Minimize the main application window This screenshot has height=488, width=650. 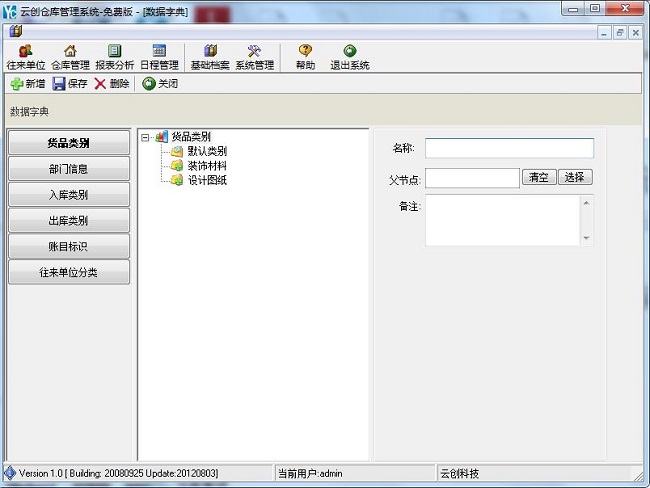point(573,8)
